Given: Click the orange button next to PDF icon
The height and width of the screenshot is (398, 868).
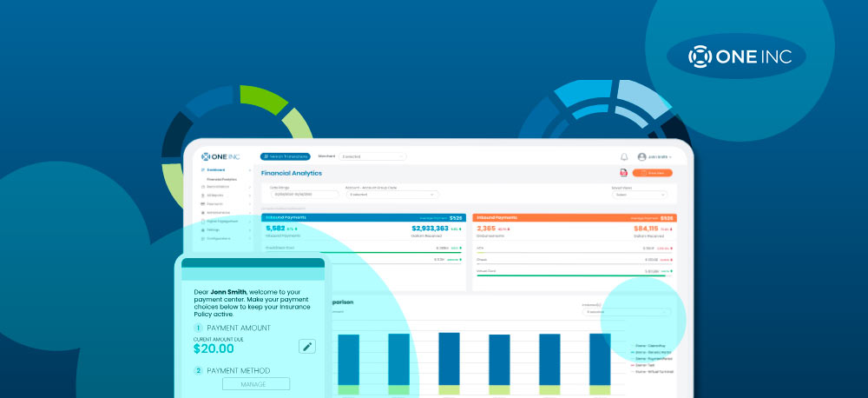Looking at the screenshot, I should [652, 173].
